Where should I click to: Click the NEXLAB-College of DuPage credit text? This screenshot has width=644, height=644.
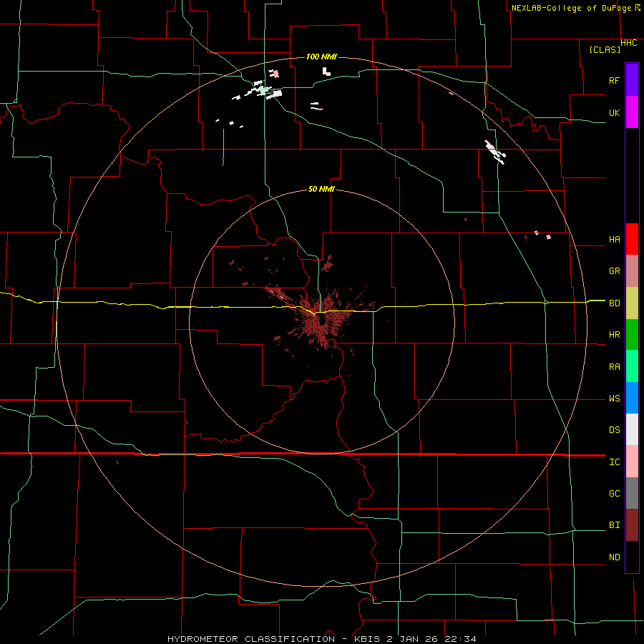click(x=571, y=8)
